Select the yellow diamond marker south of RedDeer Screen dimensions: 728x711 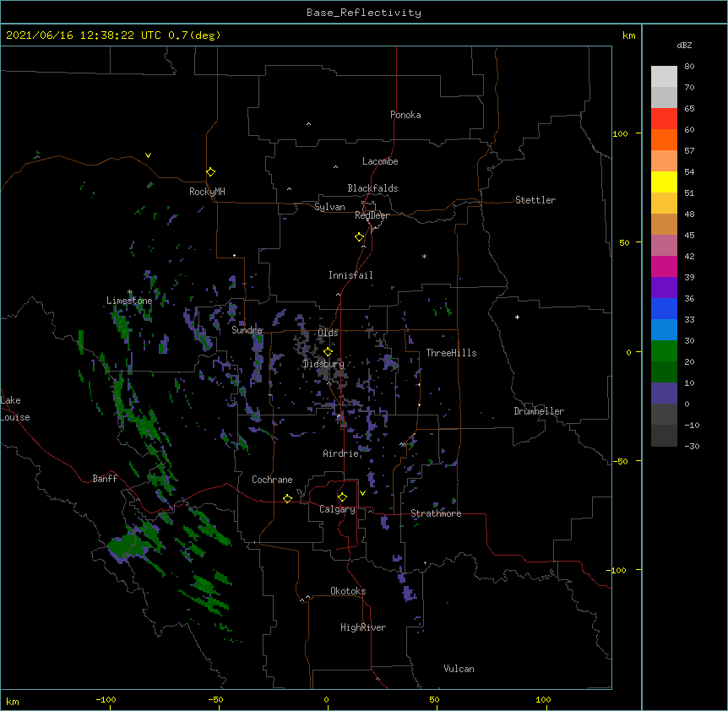(x=359, y=237)
